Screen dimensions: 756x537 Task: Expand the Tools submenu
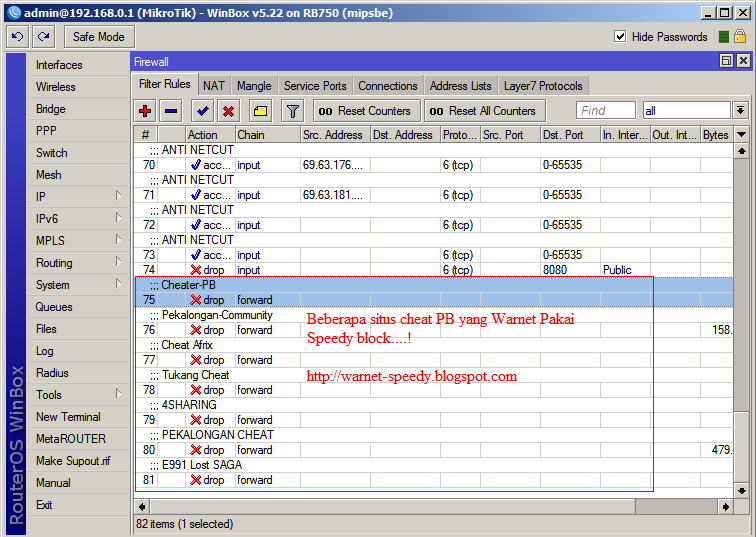coord(78,395)
